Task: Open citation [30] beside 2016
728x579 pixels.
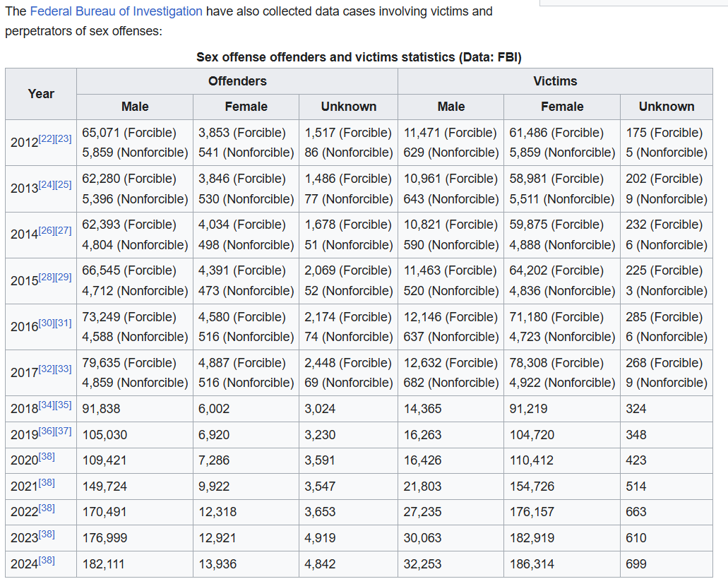Action: point(47,323)
